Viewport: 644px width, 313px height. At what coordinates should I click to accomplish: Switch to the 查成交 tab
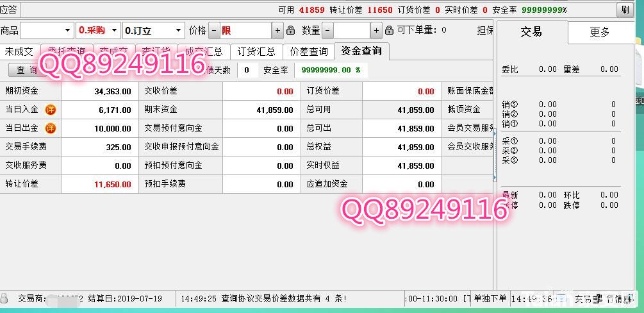(114, 51)
